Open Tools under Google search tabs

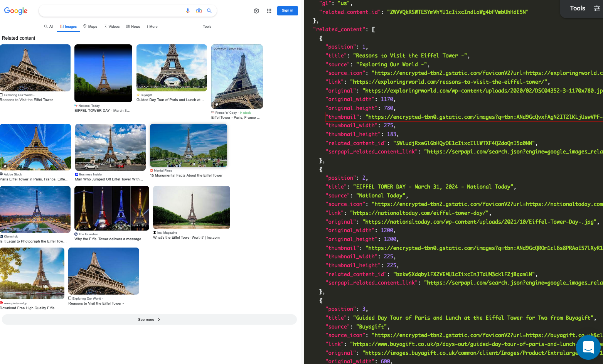pos(207,27)
